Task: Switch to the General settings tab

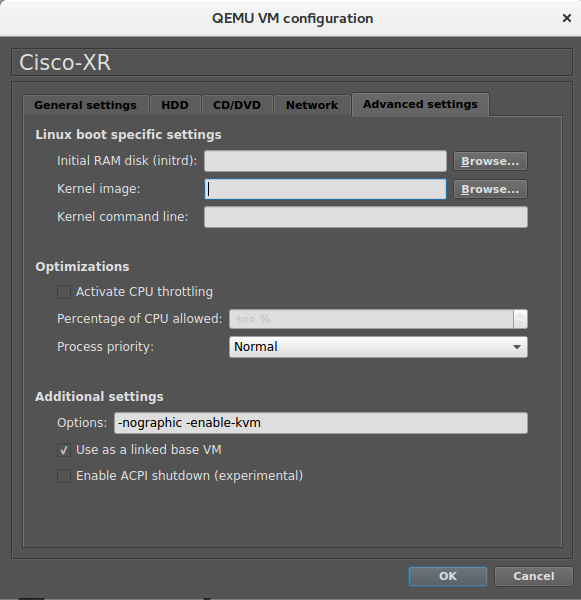Action: pos(85,105)
